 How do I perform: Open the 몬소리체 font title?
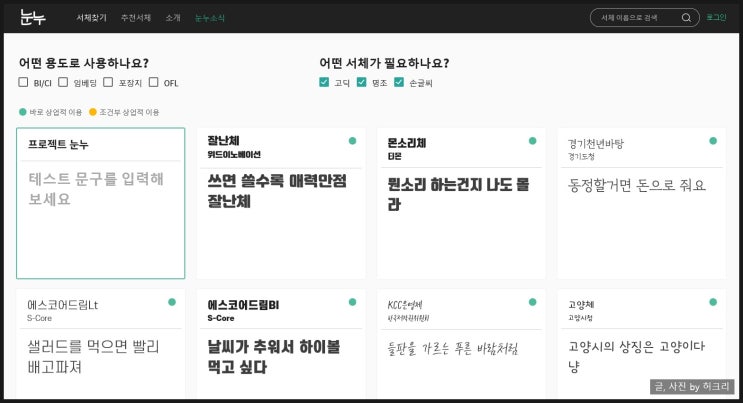click(407, 143)
